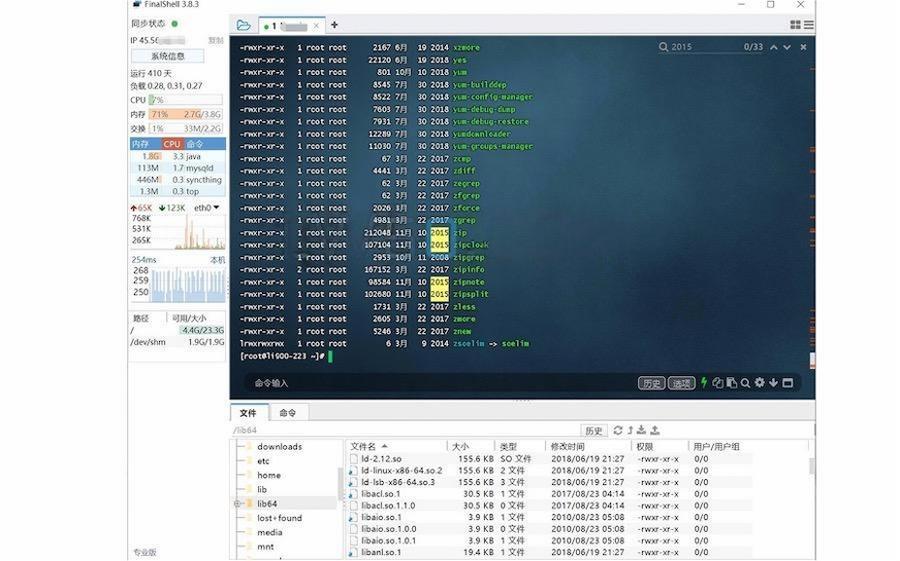Click the terminal 历史 button
The width and height of the screenshot is (900, 561).
[651, 383]
